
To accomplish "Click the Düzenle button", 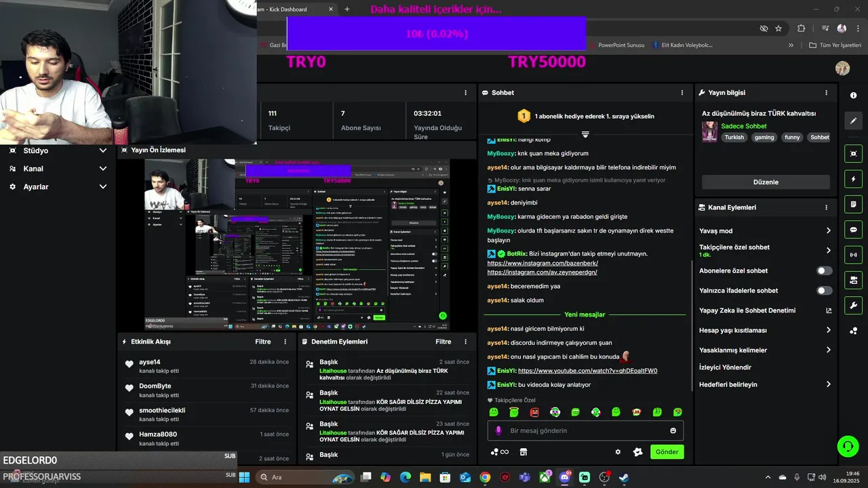I will click(x=766, y=182).
